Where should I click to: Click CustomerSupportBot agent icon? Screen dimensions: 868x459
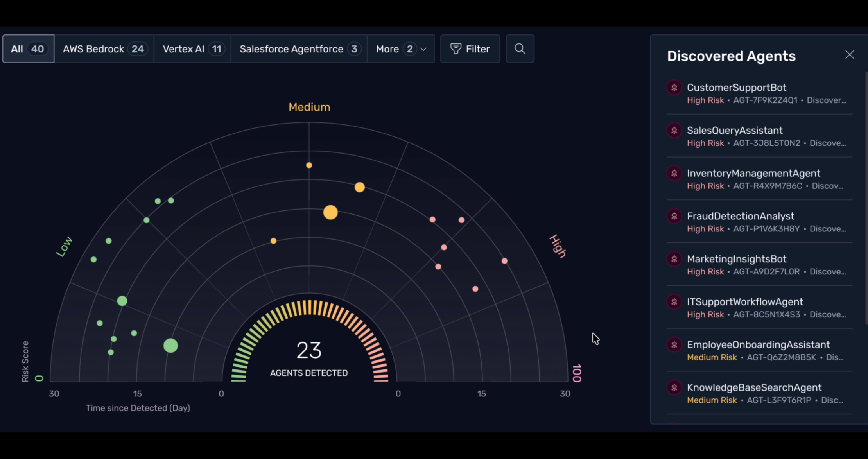pos(674,88)
